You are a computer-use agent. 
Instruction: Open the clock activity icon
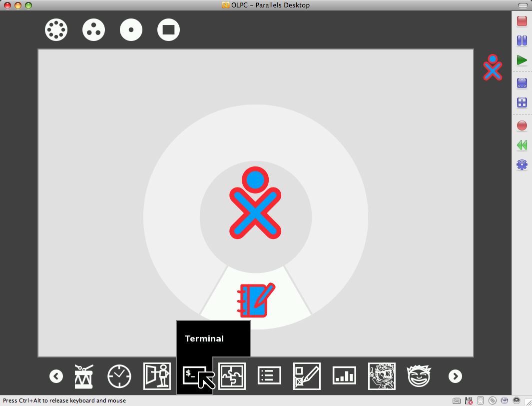(x=119, y=376)
